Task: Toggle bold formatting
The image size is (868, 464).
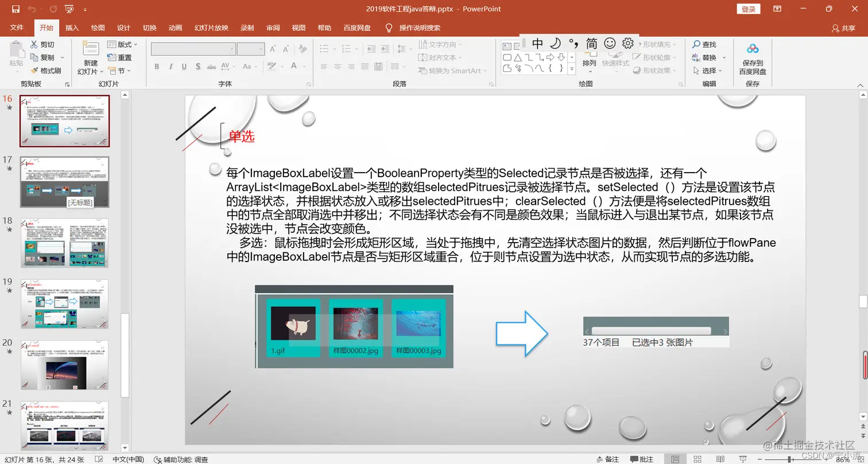Action: pyautogui.click(x=157, y=67)
